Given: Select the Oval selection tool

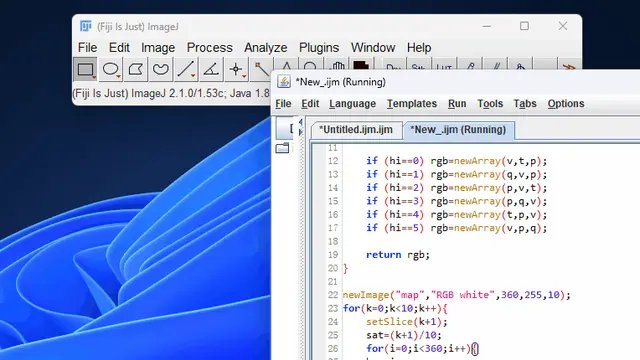Looking at the screenshot, I should coord(111,69).
